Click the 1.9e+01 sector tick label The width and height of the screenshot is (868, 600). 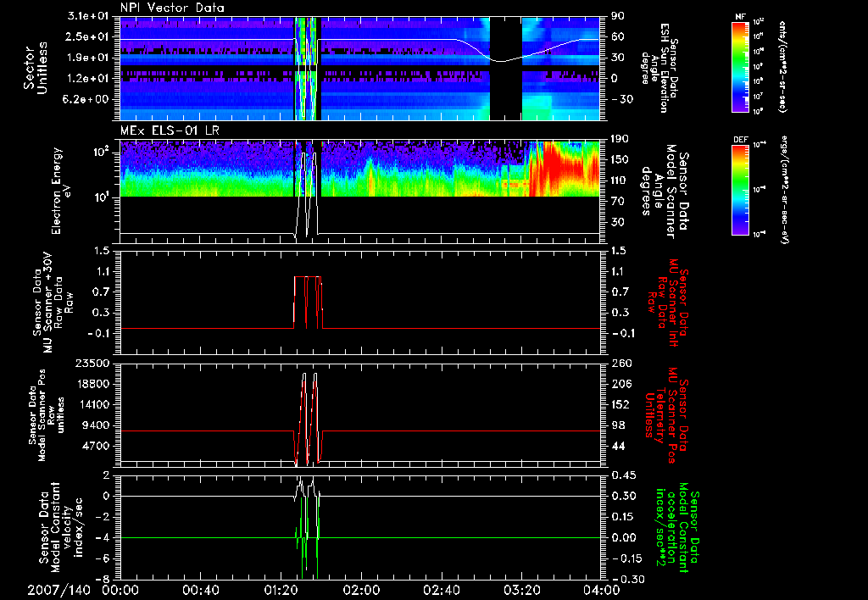point(88,58)
